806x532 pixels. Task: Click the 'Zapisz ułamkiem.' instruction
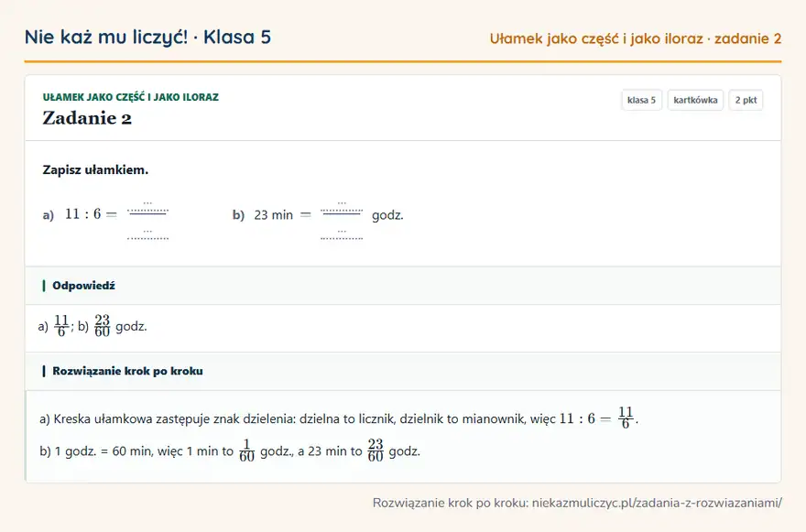95,170
